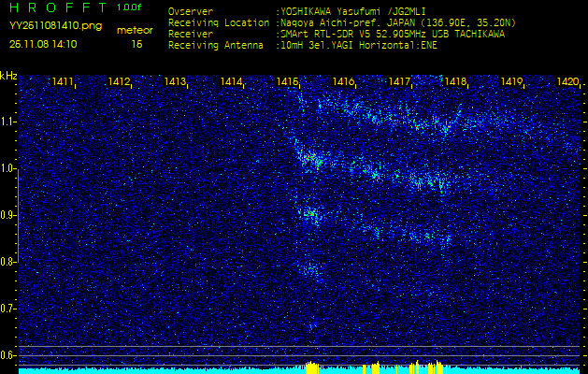Click the yellow signal bar below 1416
Screen dimensions: 588x374
pos(311,367)
